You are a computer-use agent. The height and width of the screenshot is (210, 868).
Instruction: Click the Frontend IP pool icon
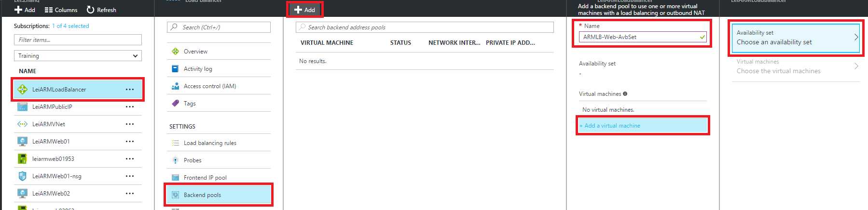[176, 178]
